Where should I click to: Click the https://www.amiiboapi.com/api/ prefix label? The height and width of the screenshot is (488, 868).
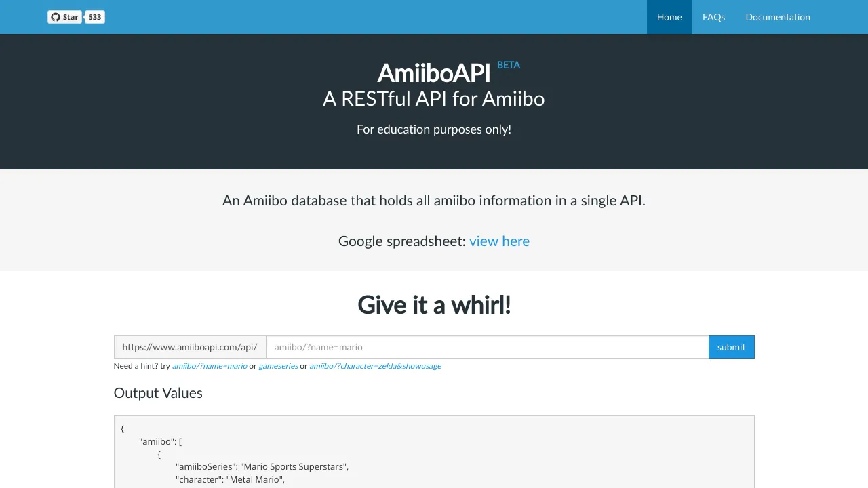[x=190, y=347]
